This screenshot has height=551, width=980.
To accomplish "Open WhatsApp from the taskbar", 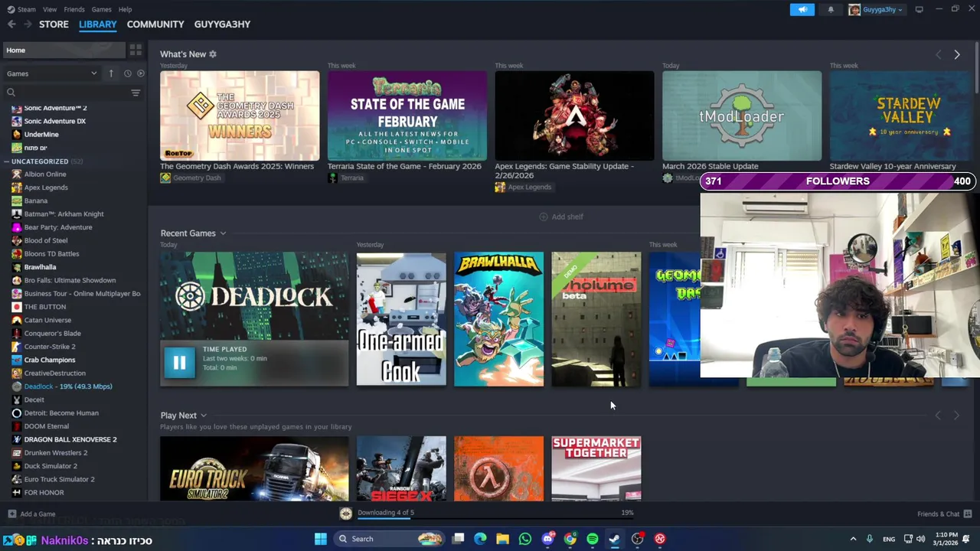I will point(525,539).
